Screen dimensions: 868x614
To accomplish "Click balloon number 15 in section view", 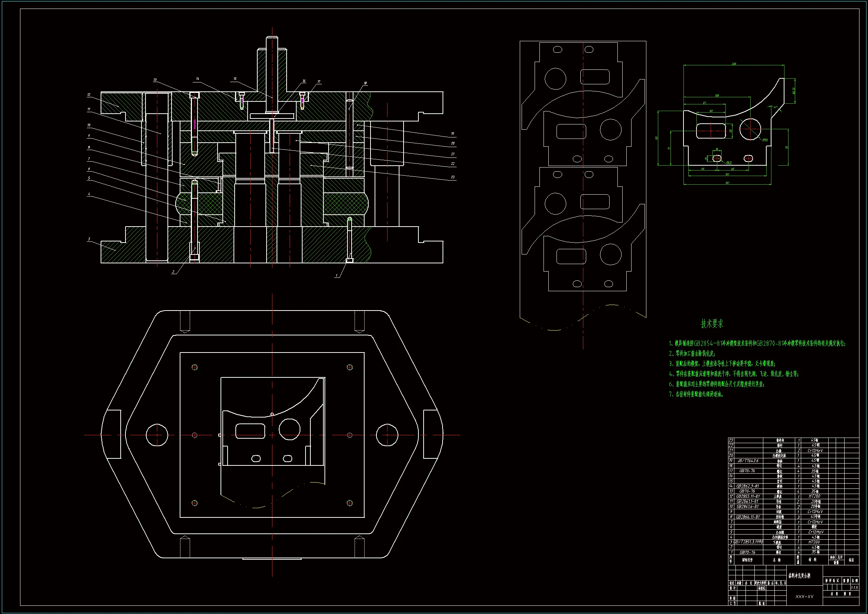I will (x=235, y=79).
